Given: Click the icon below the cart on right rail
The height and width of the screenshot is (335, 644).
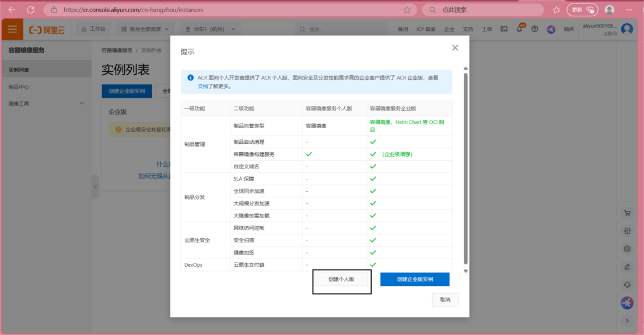Looking at the screenshot, I should click(x=627, y=231).
